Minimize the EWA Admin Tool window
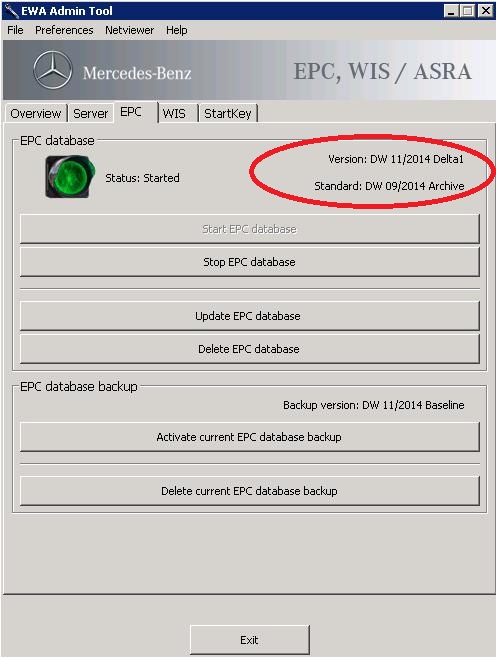This screenshot has width=496, height=658. (x=451, y=10)
